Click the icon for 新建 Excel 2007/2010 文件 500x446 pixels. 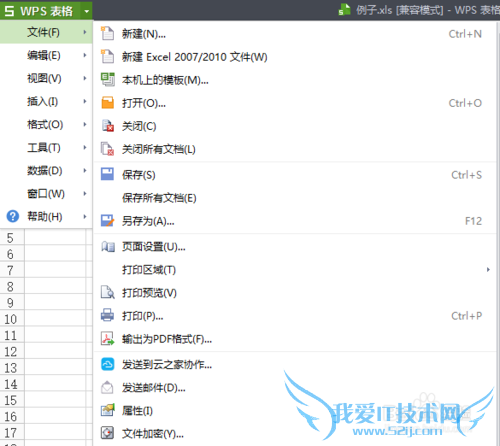click(x=107, y=56)
